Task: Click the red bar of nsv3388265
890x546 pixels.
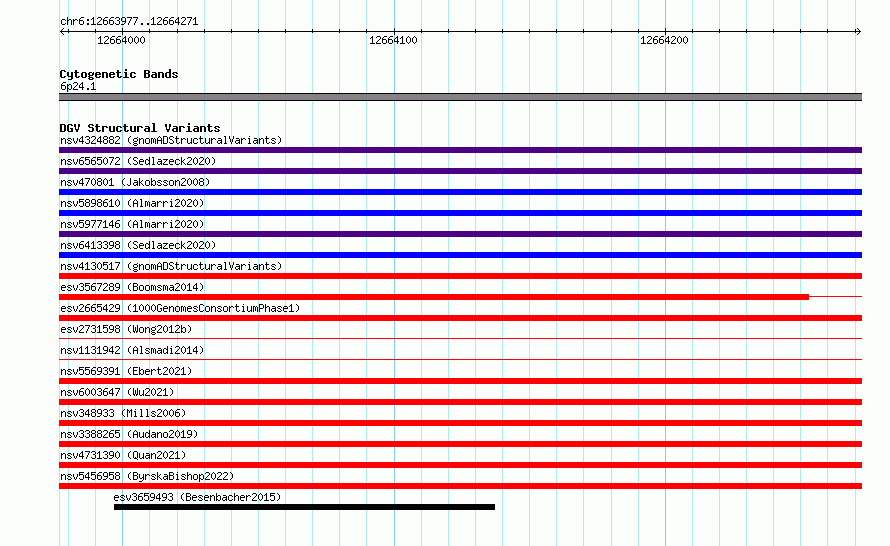Action: pyautogui.click(x=460, y=444)
